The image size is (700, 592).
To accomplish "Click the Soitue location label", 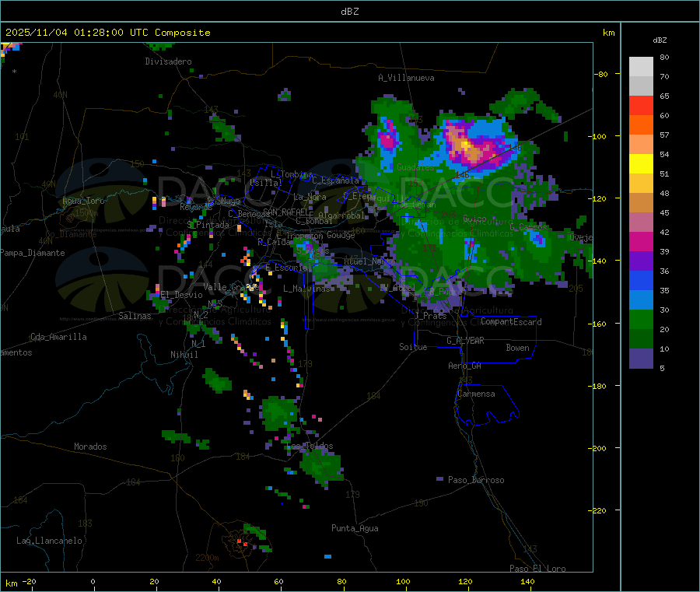I will pos(413,347).
